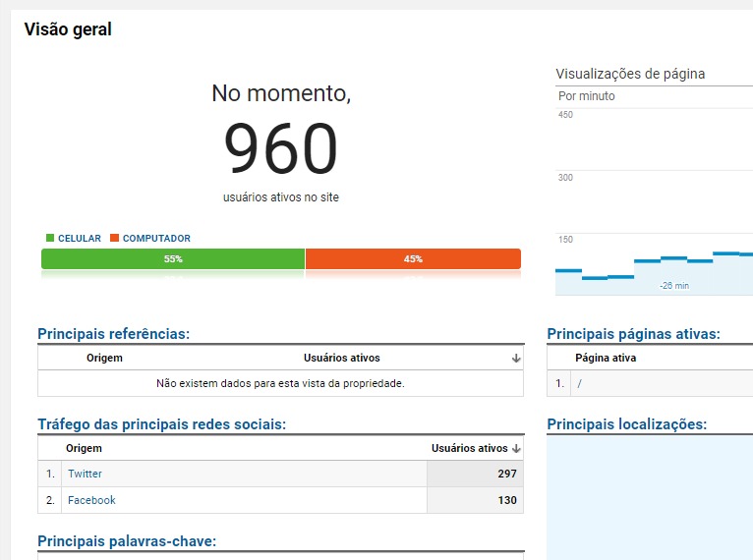Click the Principais localizações map area
The width and height of the screenshot is (753, 560).
(650, 498)
